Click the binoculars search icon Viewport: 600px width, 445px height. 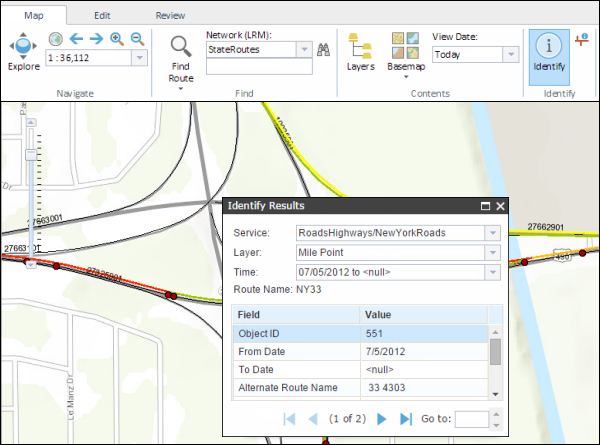[x=323, y=49]
